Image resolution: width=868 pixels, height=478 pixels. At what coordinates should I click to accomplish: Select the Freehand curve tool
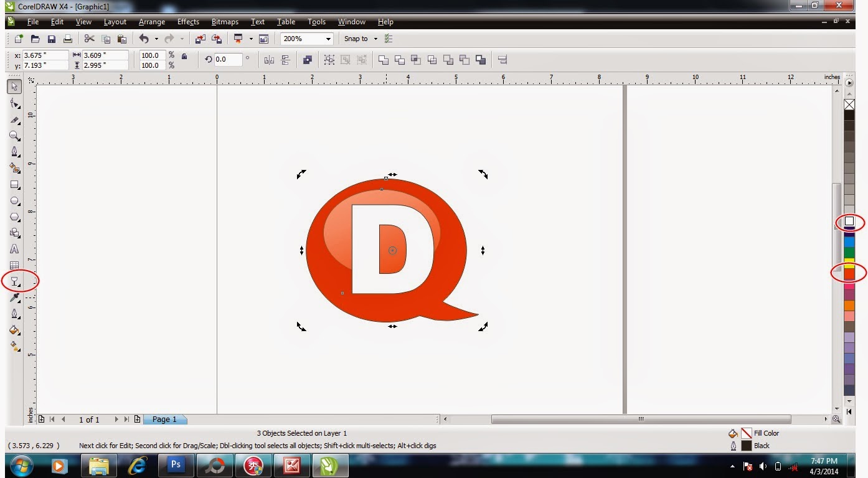pos(14,151)
